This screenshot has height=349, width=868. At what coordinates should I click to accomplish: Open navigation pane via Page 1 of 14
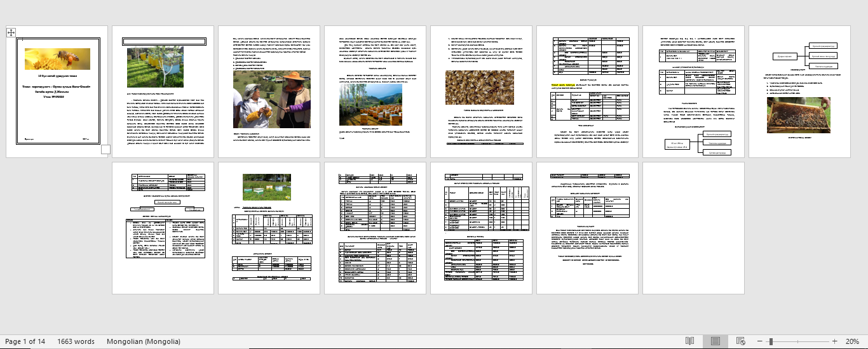point(25,341)
